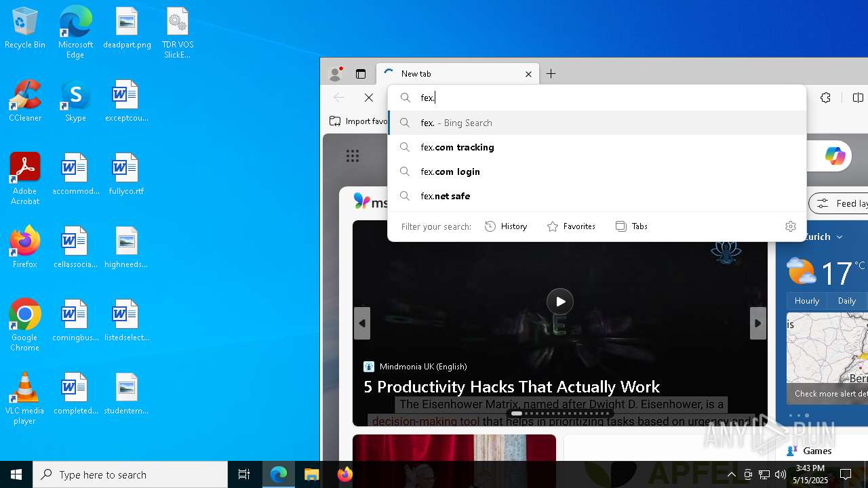Open '5 Productivity Hacks That Actually Work' headline

click(511, 386)
